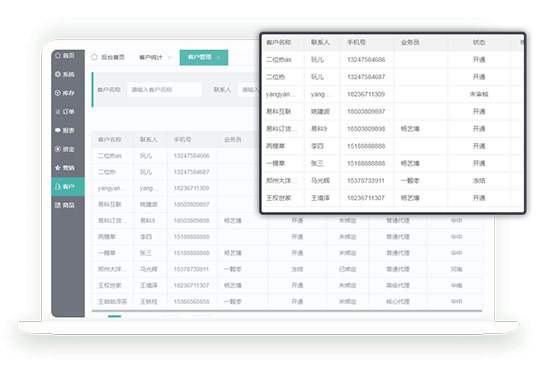This screenshot has width=548, height=372.
Task: Close the 客户统计 tab
Action: pyautogui.click(x=170, y=57)
